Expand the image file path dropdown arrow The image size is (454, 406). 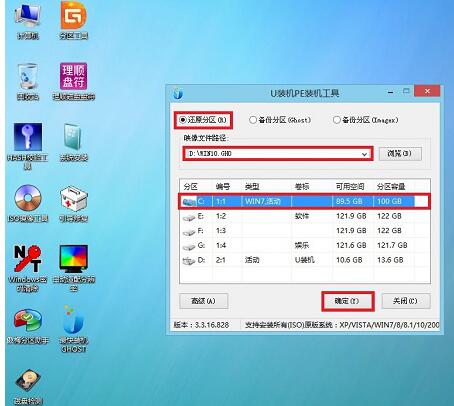click(x=364, y=154)
